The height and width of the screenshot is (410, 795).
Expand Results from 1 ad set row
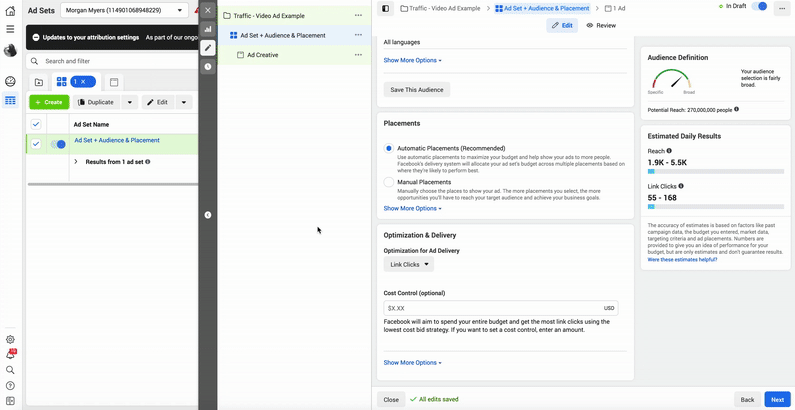(76, 161)
